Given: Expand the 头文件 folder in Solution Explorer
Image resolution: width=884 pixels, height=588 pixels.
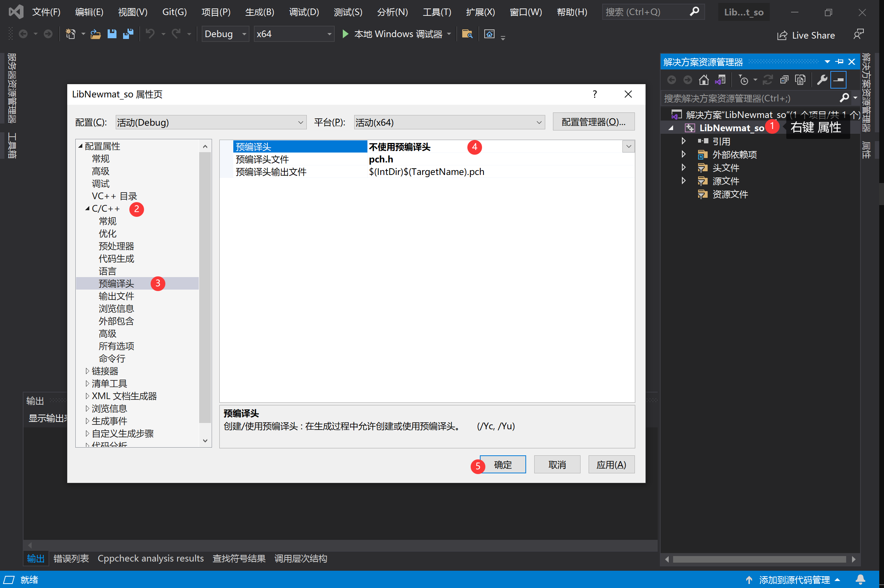Looking at the screenshot, I should tap(683, 167).
